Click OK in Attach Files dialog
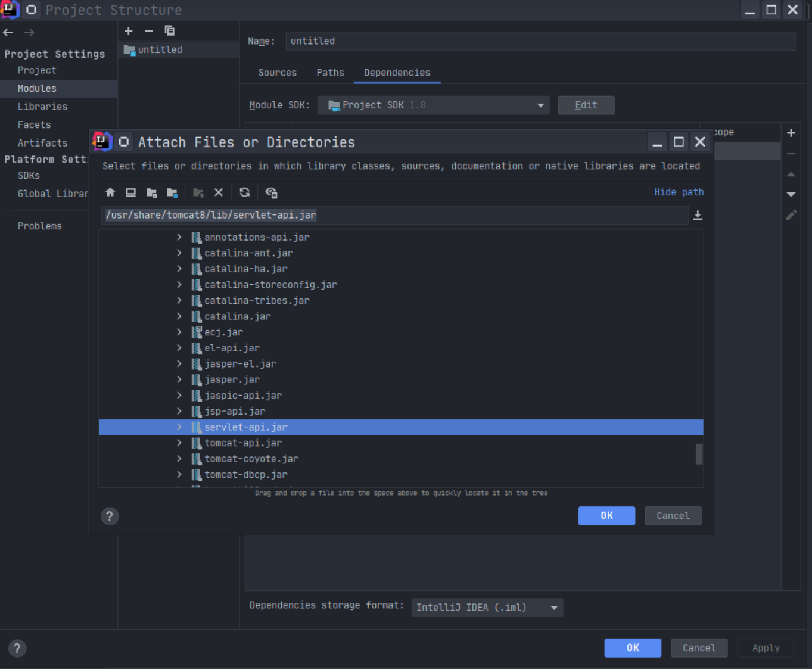Screen dimensions: 812x669 click(606, 516)
